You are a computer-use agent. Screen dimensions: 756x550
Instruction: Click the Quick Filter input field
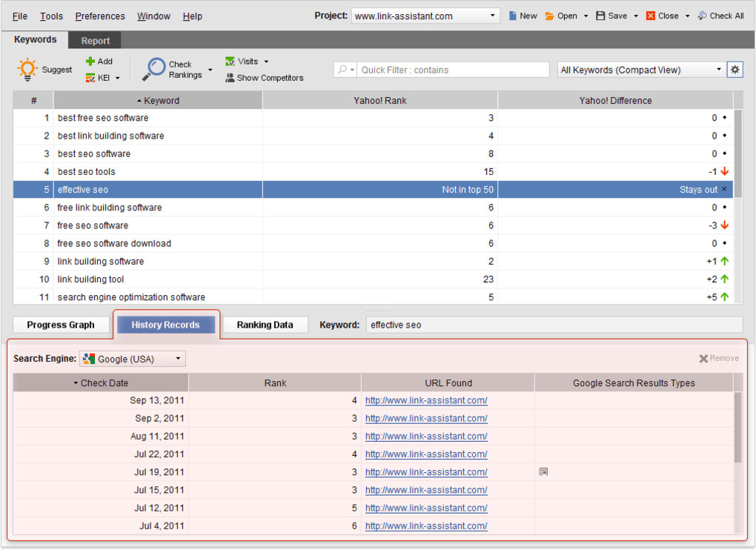454,70
